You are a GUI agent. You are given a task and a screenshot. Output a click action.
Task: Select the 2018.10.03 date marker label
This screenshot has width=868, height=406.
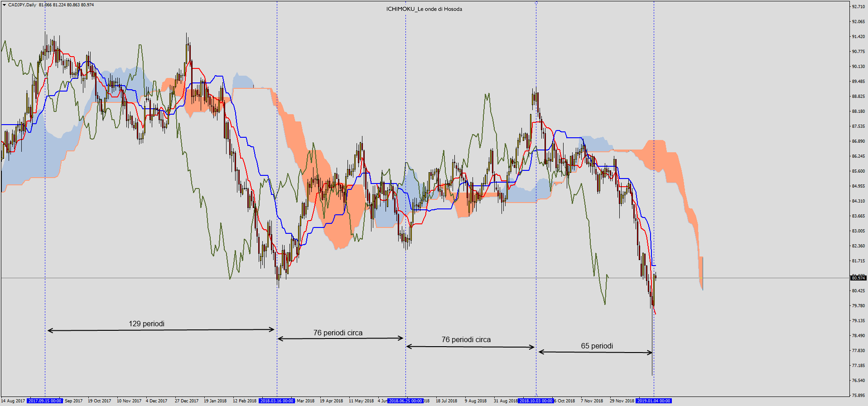(536, 401)
